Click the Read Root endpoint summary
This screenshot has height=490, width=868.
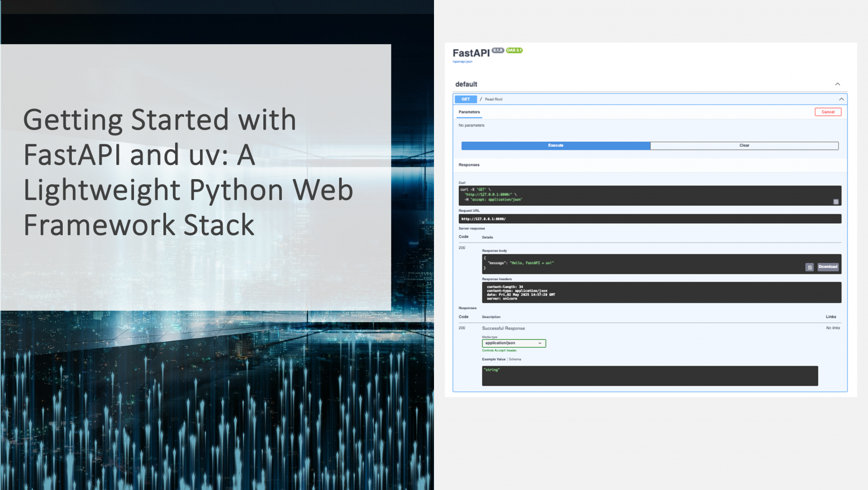493,99
